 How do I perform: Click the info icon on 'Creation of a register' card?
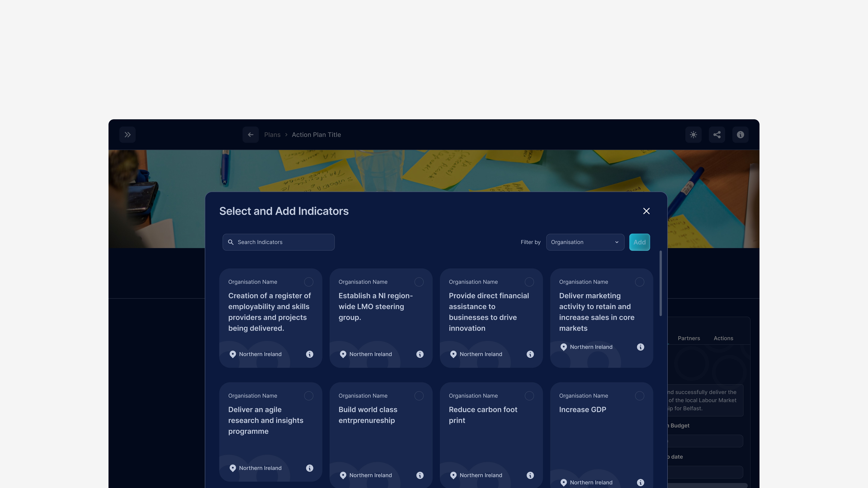tap(309, 354)
